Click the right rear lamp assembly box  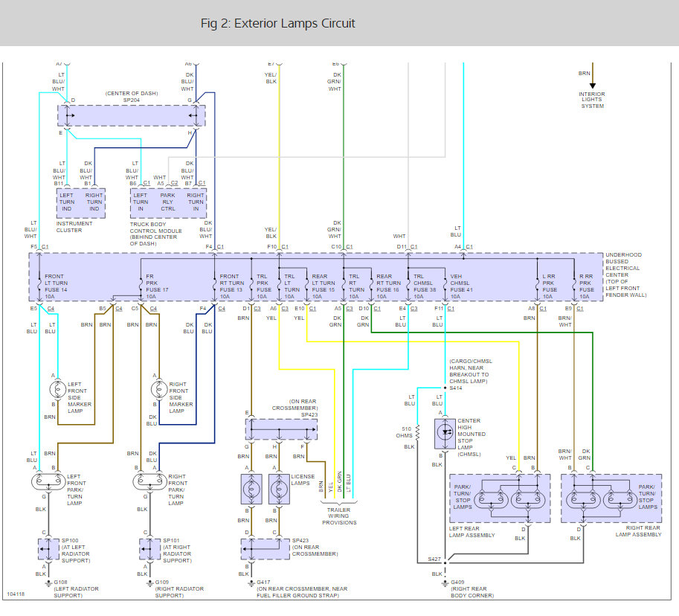(x=611, y=498)
